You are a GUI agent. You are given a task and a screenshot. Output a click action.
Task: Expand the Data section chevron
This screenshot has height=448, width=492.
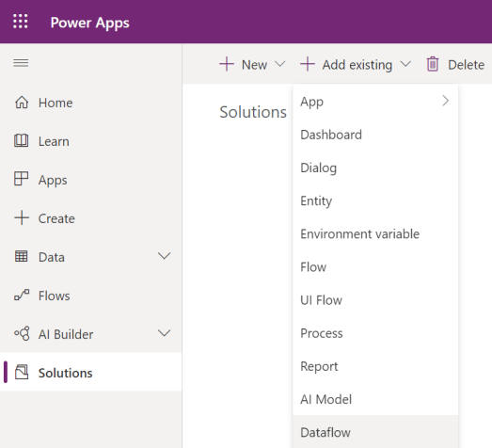(x=164, y=256)
